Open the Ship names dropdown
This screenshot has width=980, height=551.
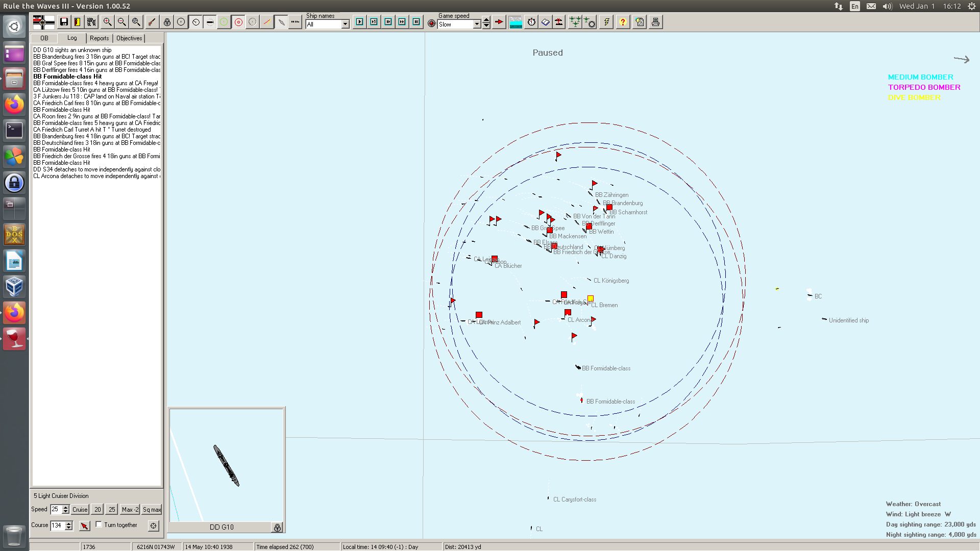pyautogui.click(x=346, y=24)
